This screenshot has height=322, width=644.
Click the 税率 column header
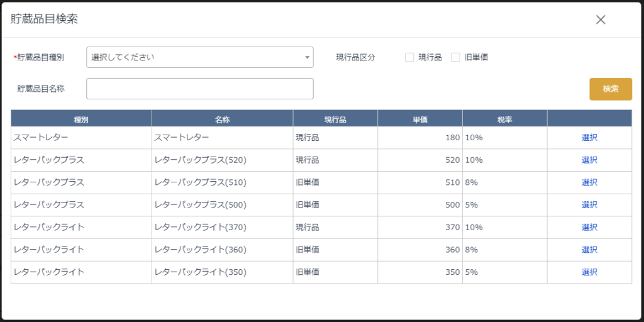[505, 118]
